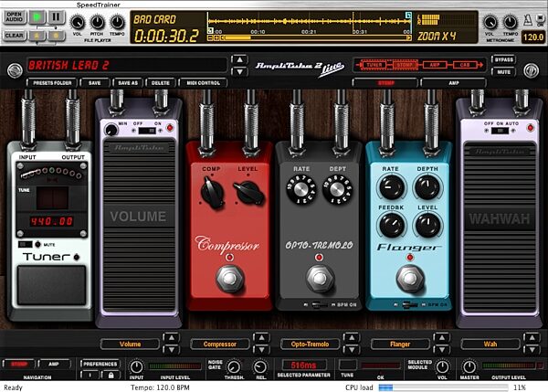Click the Flanger RATE knob
This screenshot has width=548, height=392.
tap(391, 186)
